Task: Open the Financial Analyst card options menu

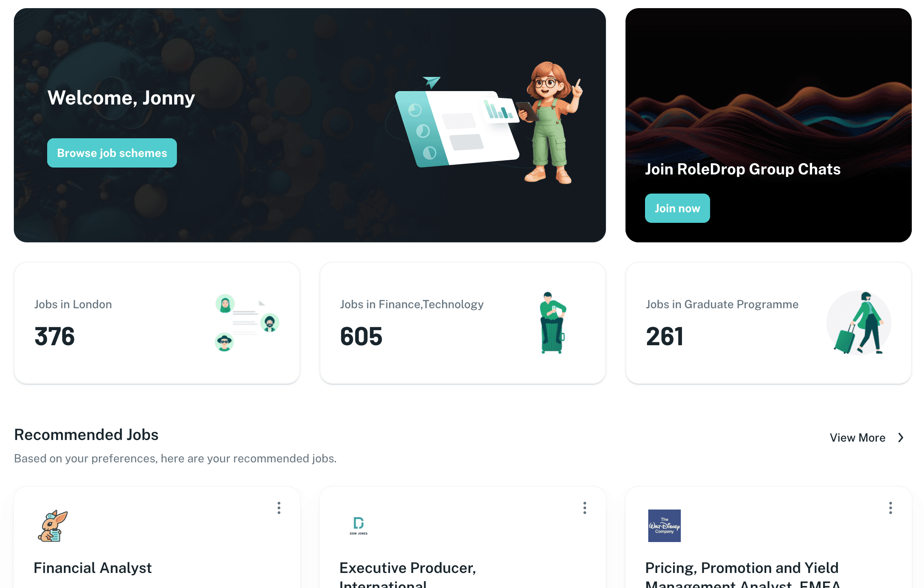Action: click(x=279, y=508)
